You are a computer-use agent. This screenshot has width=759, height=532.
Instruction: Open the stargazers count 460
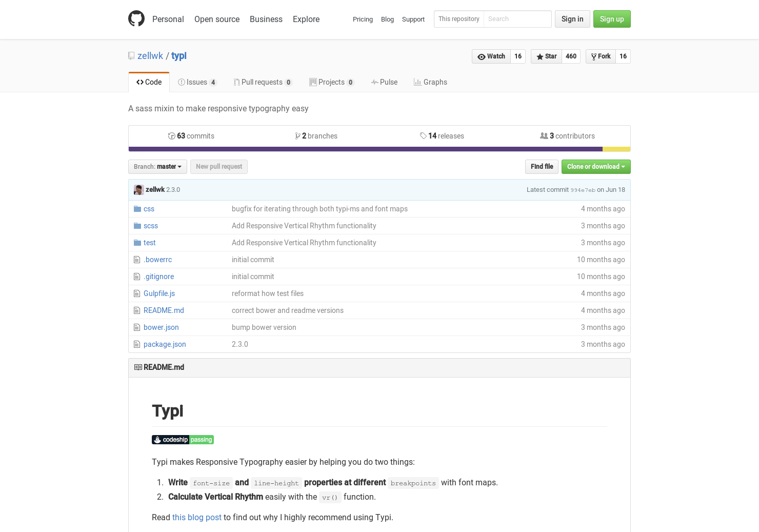[571, 56]
